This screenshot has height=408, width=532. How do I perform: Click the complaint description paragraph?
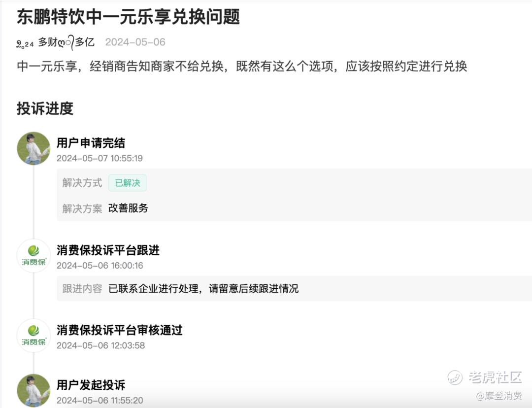click(x=241, y=67)
